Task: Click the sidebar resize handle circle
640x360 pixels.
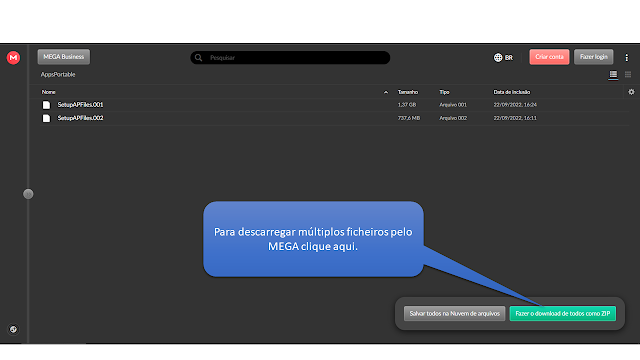Action: (28, 194)
